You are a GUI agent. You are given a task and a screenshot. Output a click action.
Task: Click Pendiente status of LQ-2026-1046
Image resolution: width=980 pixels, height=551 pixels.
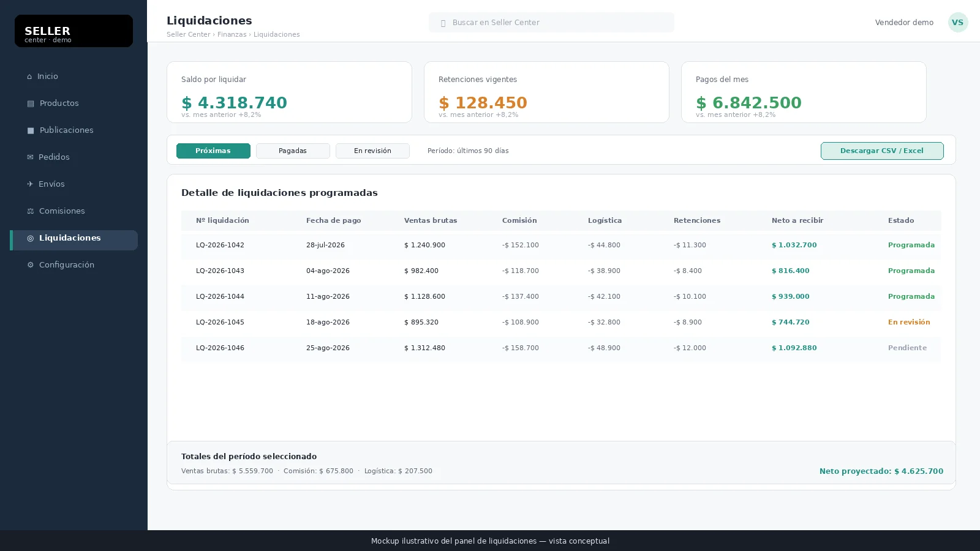907,348
